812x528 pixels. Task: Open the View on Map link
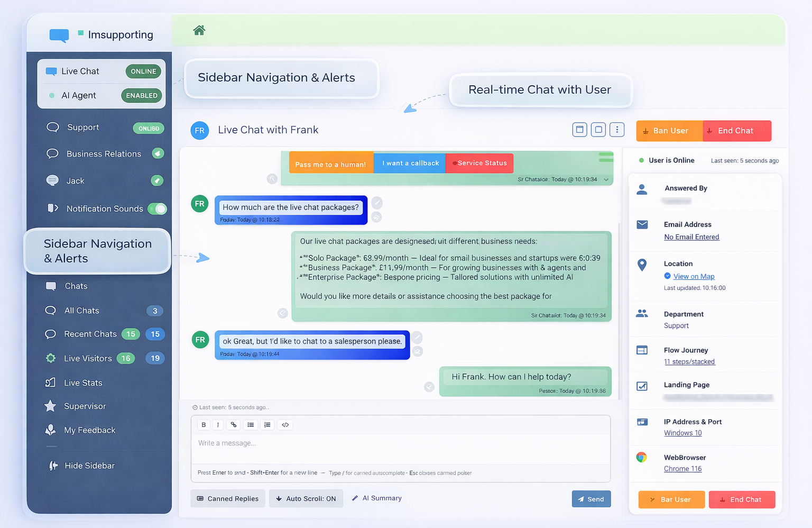[694, 276]
